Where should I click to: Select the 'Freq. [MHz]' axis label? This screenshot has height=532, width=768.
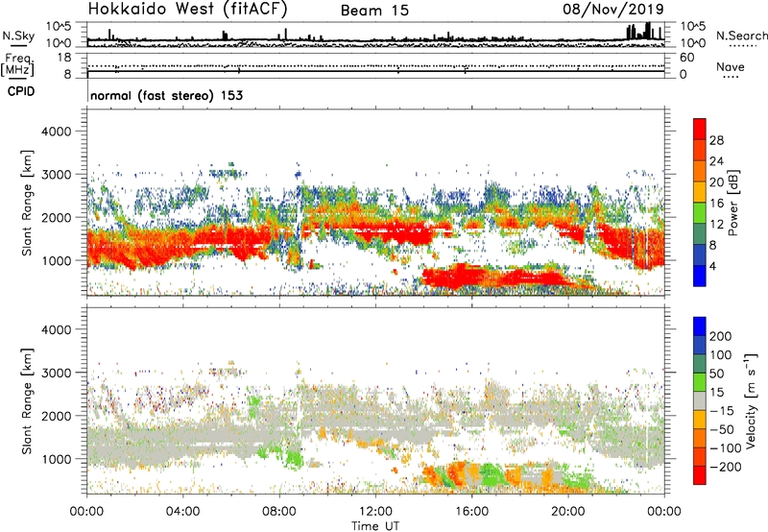(17, 65)
